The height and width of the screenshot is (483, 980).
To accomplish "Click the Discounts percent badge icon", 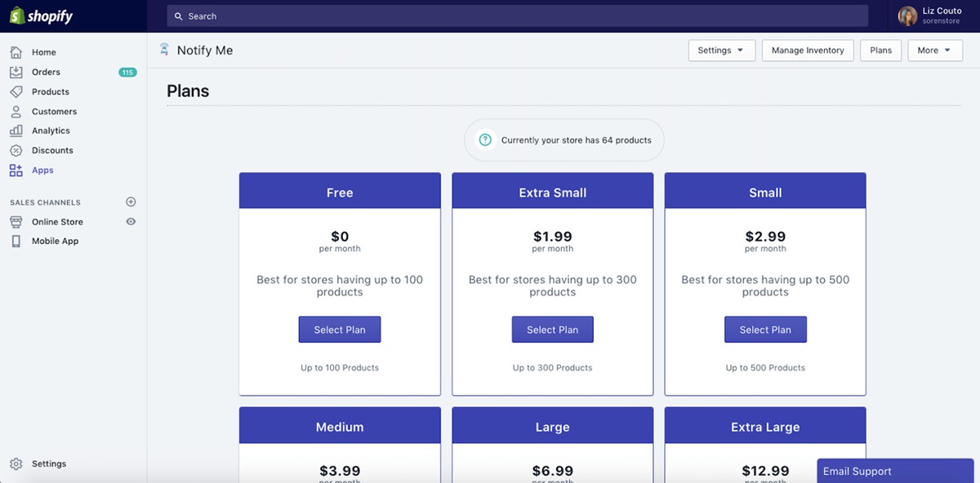I will click(16, 150).
